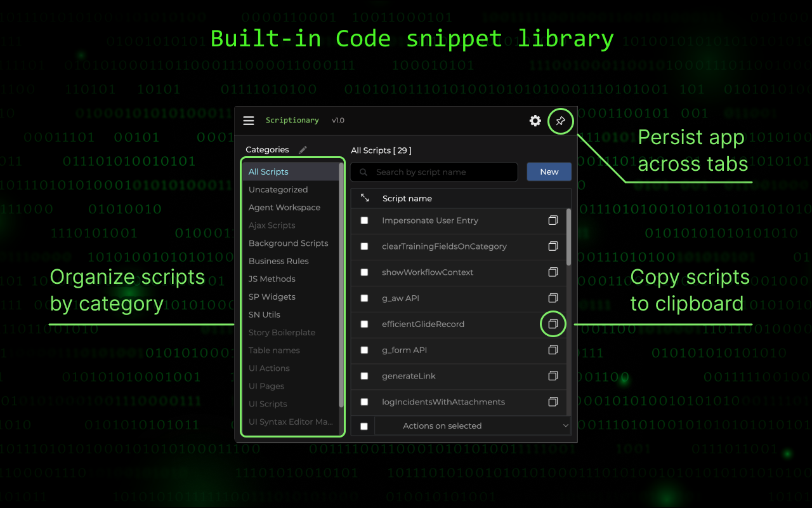This screenshot has width=812, height=508.
Task: Click the v1.0 version label
Action: 338,121
